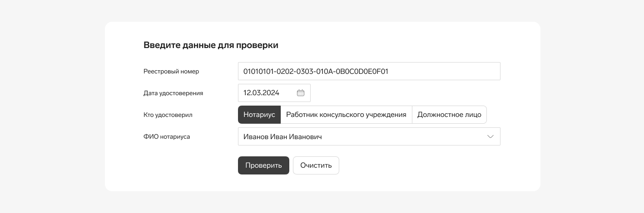The height and width of the screenshot is (213, 644).
Task: Click the Кто удостоверил label
Action: 168,115
